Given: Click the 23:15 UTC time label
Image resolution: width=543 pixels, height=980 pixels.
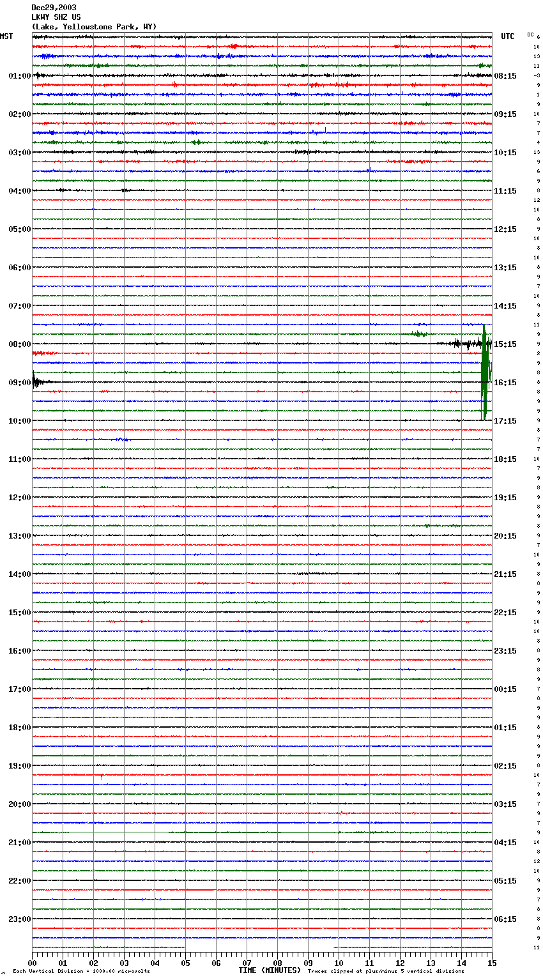Looking at the screenshot, I should pos(505,651).
